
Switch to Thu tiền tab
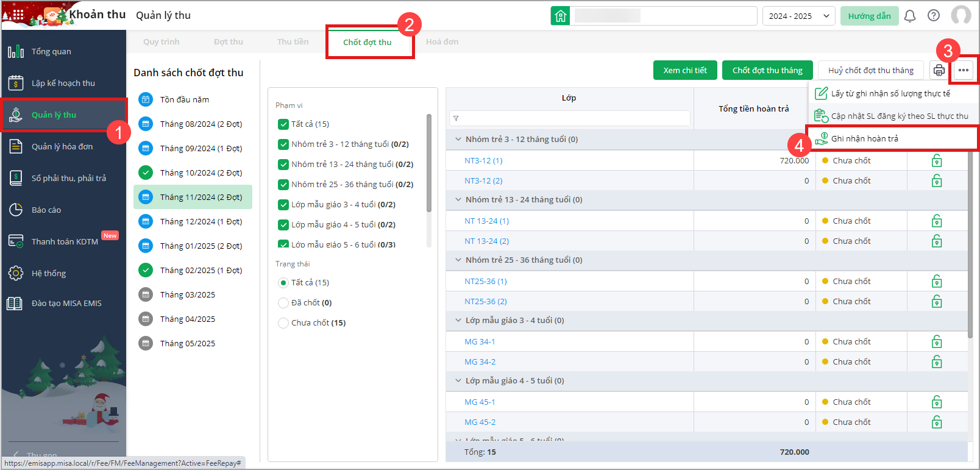coord(293,41)
